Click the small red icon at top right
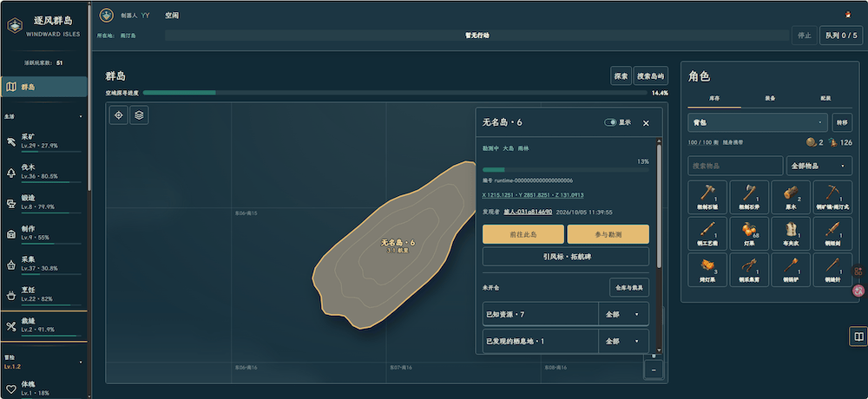The width and height of the screenshot is (868, 399). 847,15
